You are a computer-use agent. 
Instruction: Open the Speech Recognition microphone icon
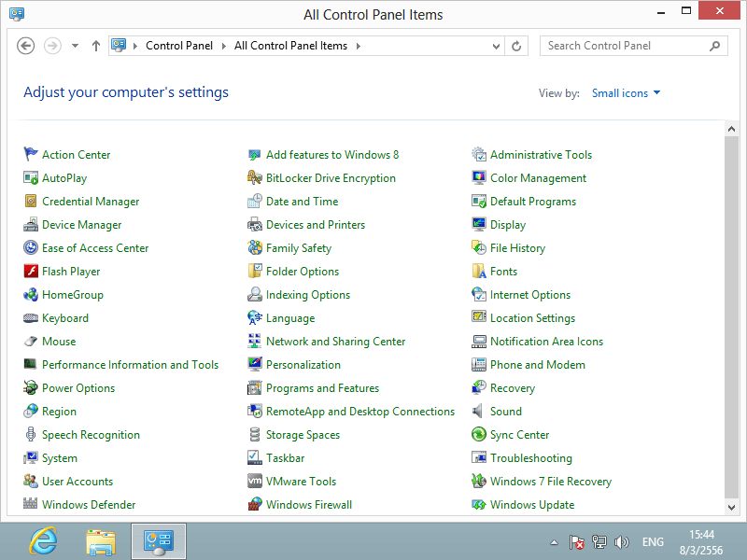click(31, 434)
